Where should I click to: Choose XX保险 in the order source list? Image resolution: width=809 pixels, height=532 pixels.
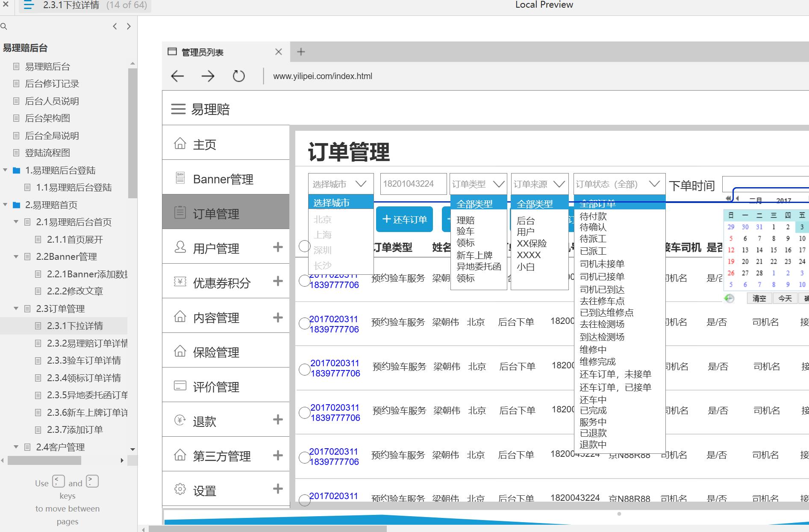pyautogui.click(x=531, y=244)
